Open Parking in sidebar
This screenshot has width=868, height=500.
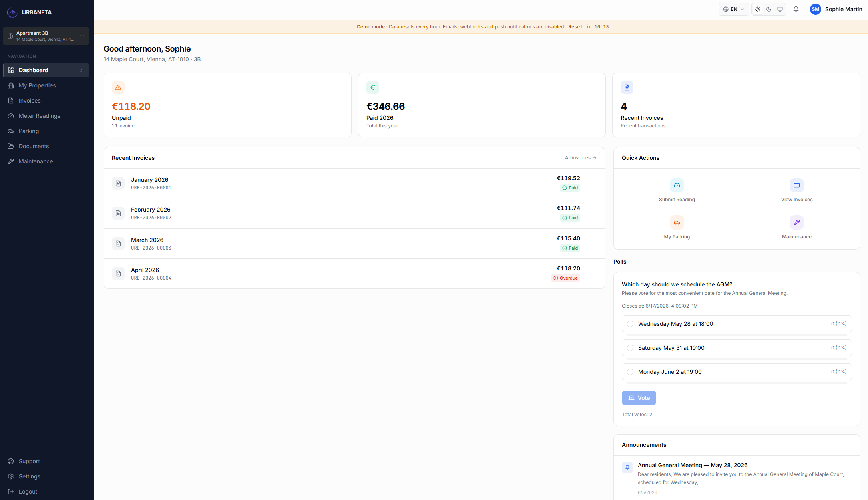pyautogui.click(x=46, y=131)
